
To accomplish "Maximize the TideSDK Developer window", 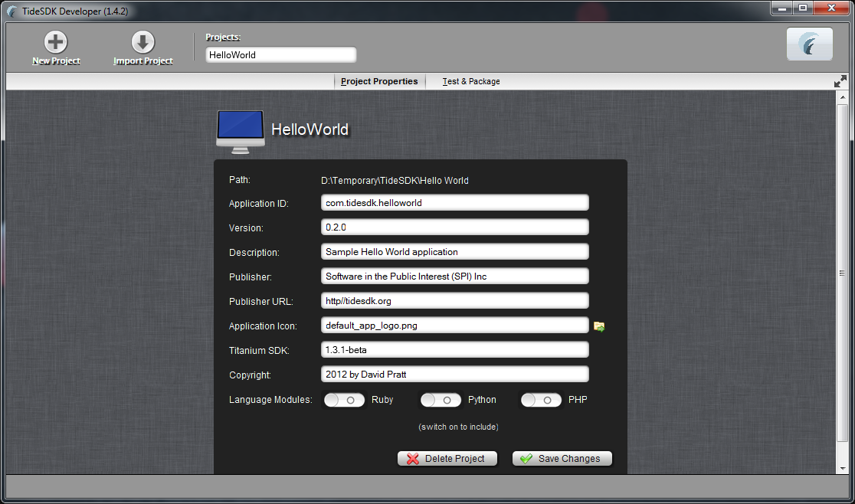I will 803,8.
